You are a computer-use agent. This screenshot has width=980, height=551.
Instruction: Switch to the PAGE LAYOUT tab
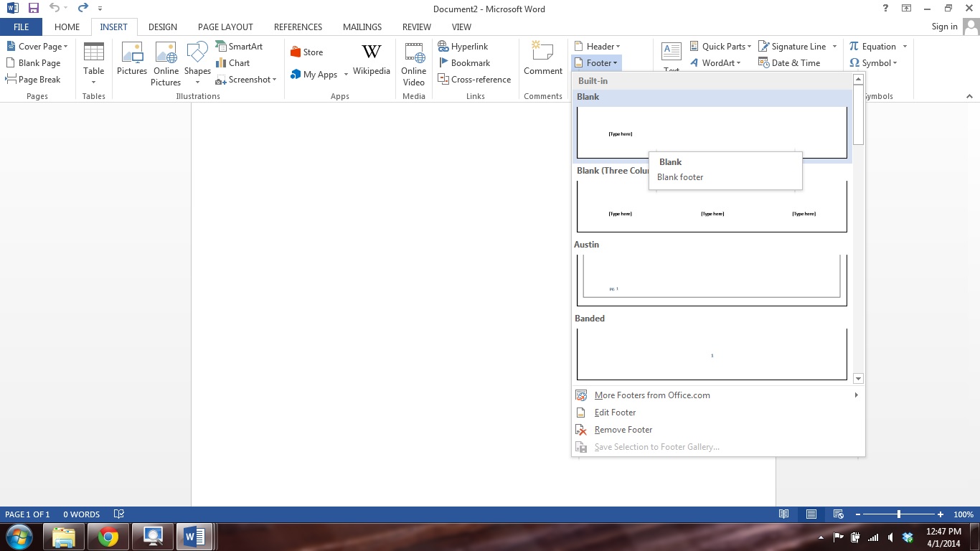coord(225,27)
